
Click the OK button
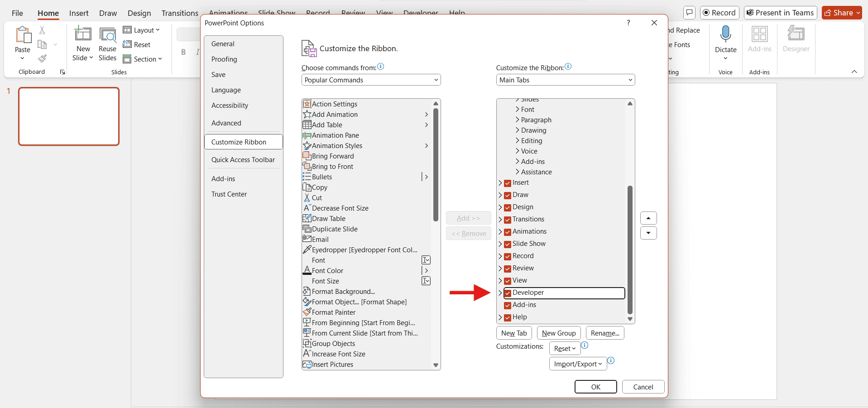[x=595, y=387]
